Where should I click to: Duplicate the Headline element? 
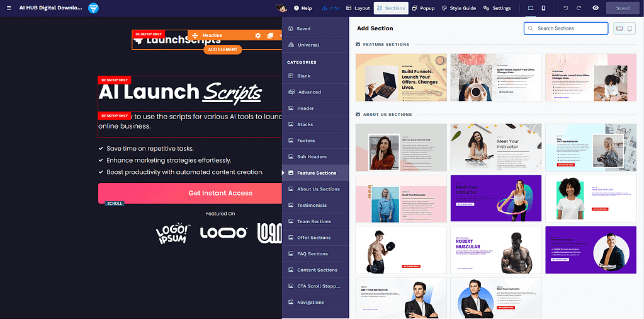coord(270,36)
